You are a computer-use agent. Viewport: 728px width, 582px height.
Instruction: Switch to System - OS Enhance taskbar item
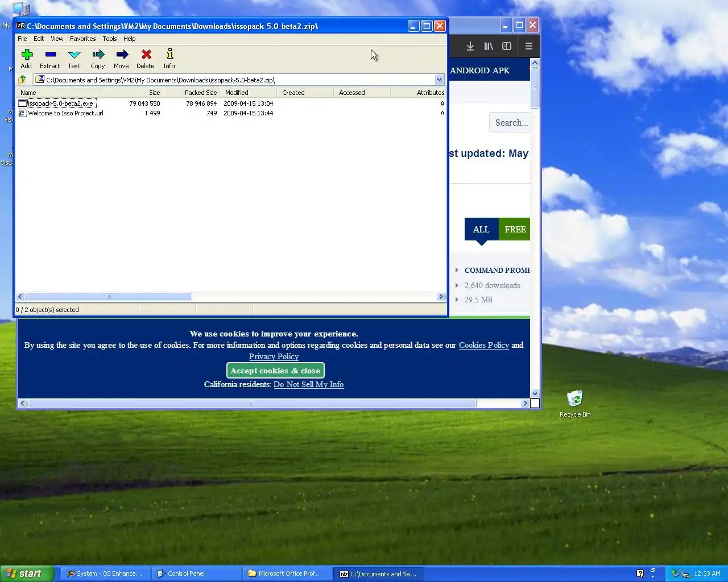click(105, 573)
